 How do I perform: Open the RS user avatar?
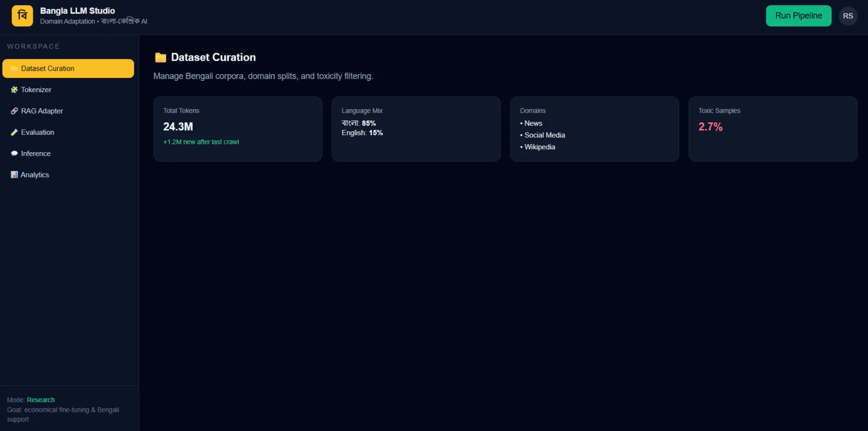coord(848,16)
